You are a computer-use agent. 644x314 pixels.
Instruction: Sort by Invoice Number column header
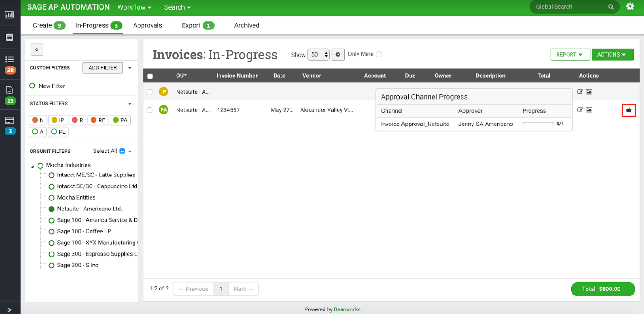237,76
